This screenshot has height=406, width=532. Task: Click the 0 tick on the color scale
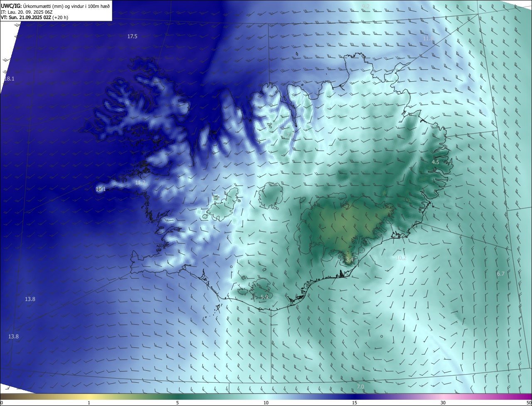[x=2, y=403]
